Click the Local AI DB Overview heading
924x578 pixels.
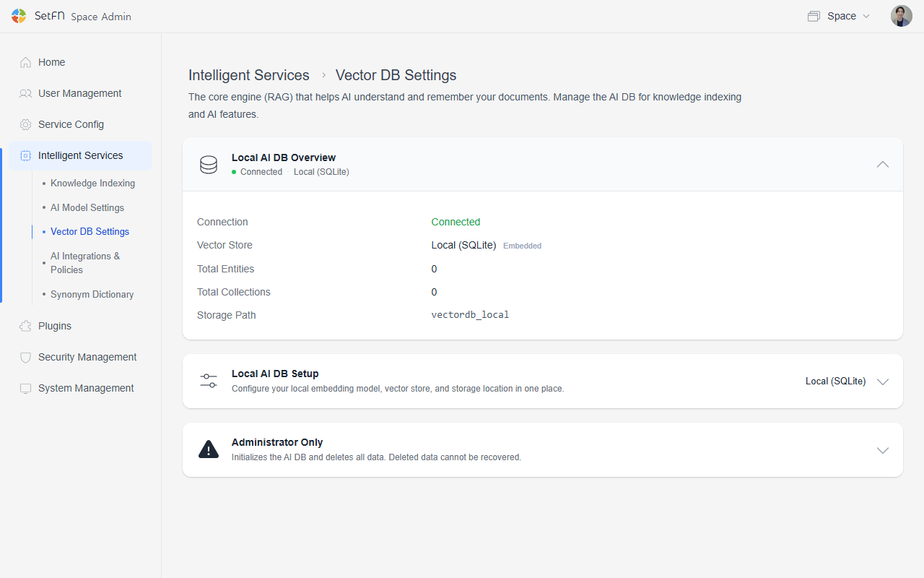click(x=284, y=158)
